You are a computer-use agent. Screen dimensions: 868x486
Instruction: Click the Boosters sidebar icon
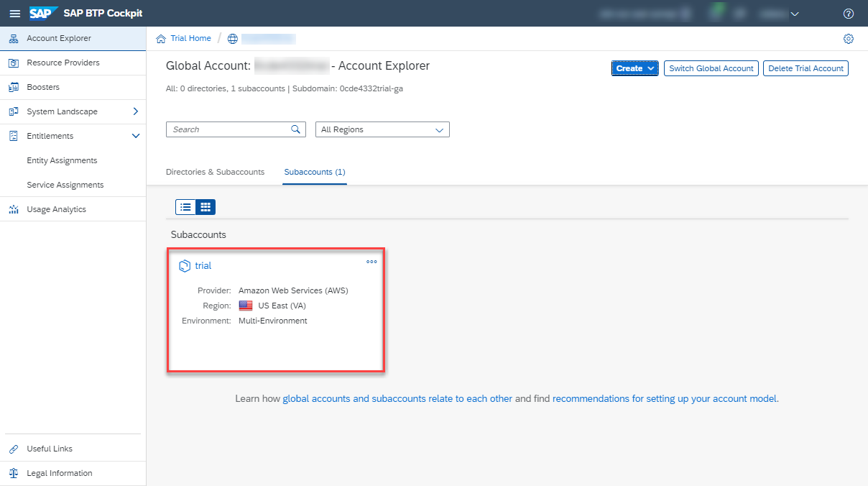tap(13, 88)
